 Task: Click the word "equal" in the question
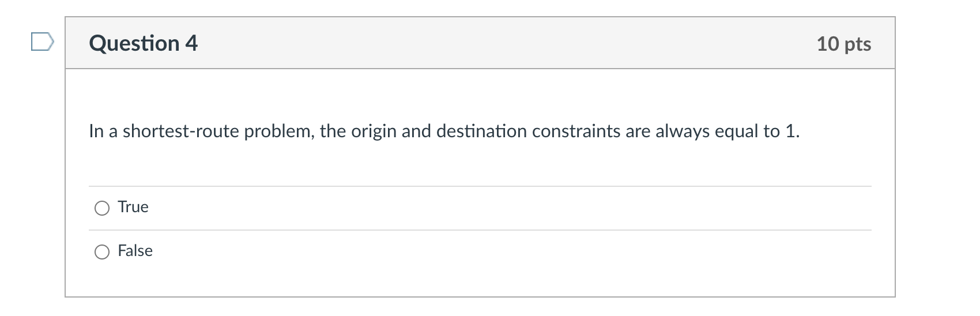tap(737, 131)
